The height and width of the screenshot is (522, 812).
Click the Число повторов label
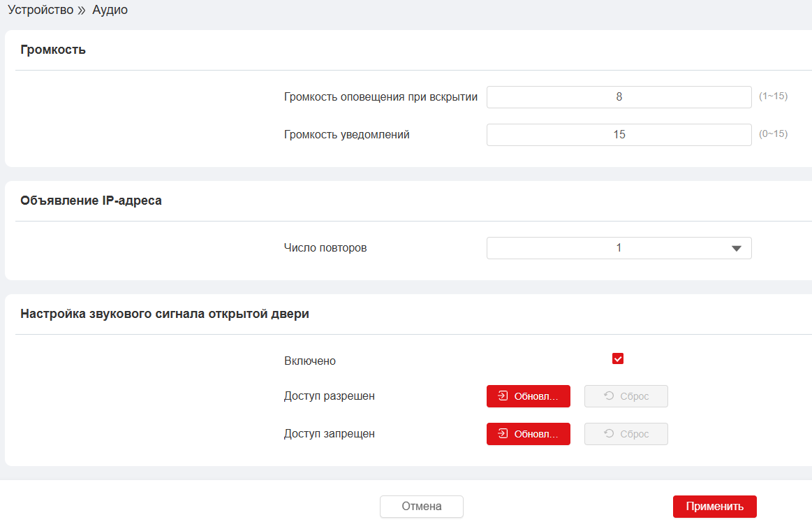(x=325, y=248)
